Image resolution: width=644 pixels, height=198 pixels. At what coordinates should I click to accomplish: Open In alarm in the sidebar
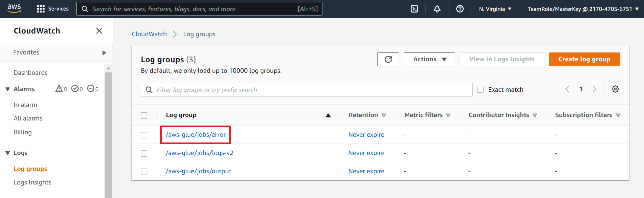(x=25, y=105)
